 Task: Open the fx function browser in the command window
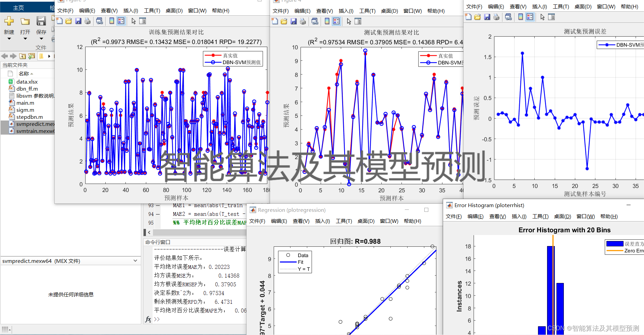[148, 319]
